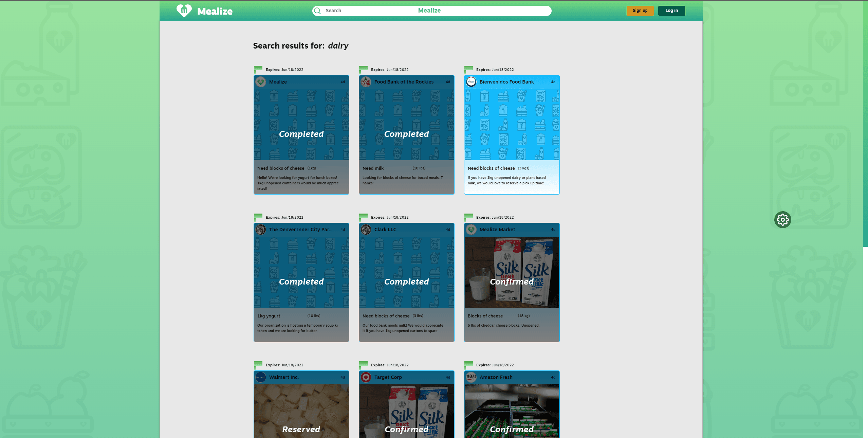868x438 pixels.
Task: Click the Mealize brand name link
Action: (215, 11)
